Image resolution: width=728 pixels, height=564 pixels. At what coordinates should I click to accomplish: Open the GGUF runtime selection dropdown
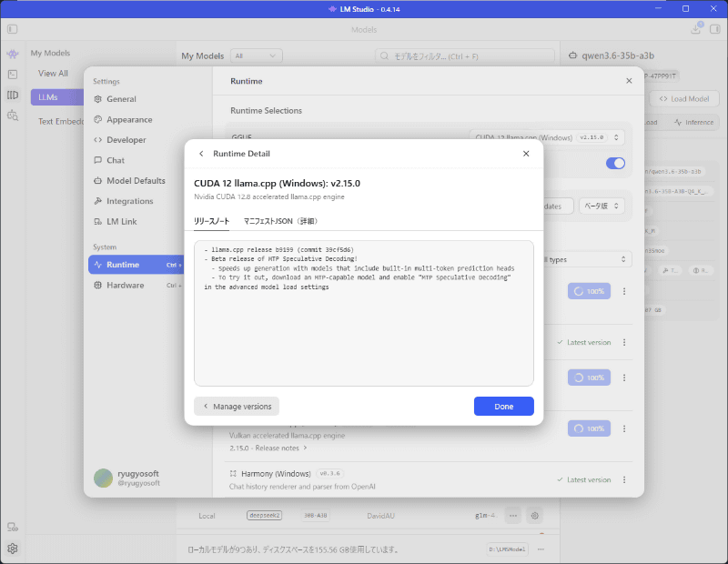[547, 137]
